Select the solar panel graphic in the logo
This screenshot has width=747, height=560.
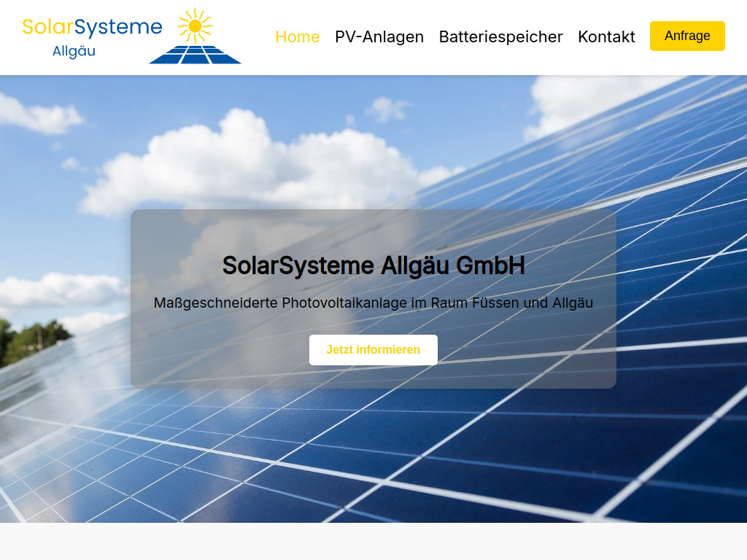[x=194, y=57]
